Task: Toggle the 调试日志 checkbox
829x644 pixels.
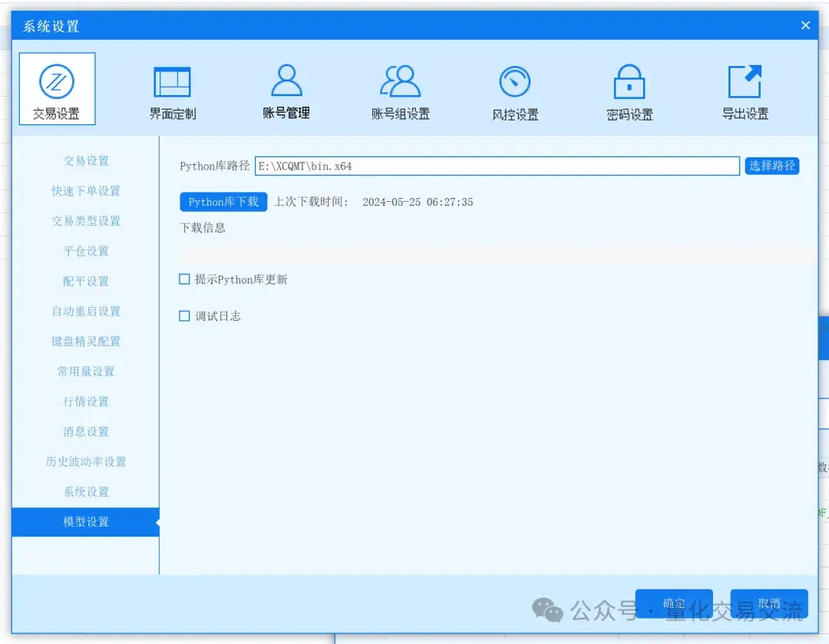Action: coord(184,315)
